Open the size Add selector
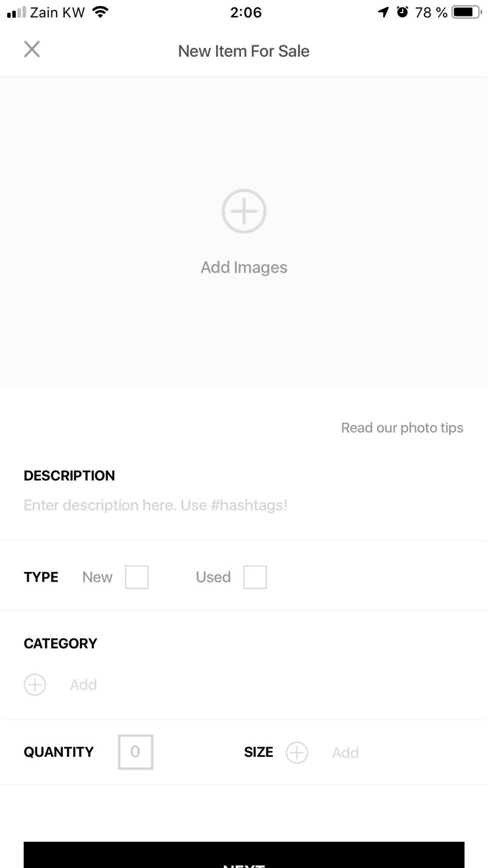The width and height of the screenshot is (488, 868). click(345, 753)
